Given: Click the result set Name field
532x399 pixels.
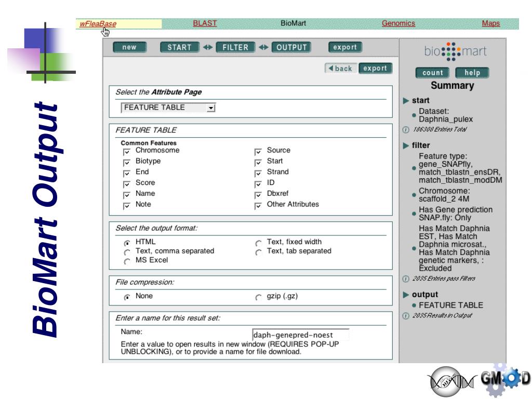Looking at the screenshot, I should click(x=301, y=335).
